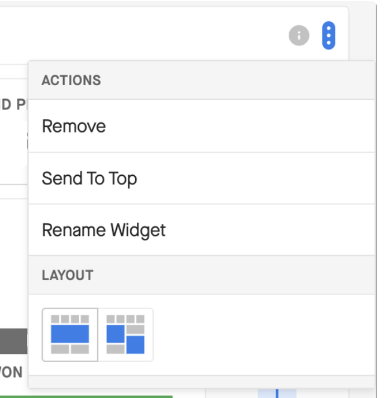The width and height of the screenshot is (386, 398).
Task: Click the dark gray bar segment
Action: [14, 341]
